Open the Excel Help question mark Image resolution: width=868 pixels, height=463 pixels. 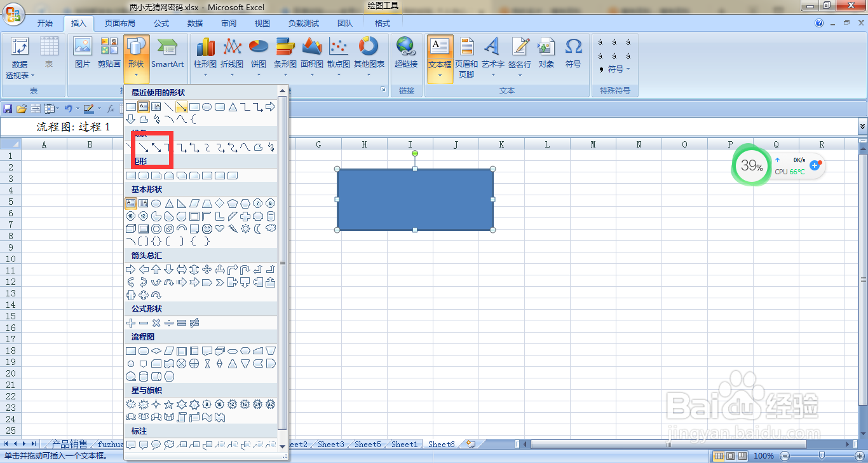click(x=819, y=23)
